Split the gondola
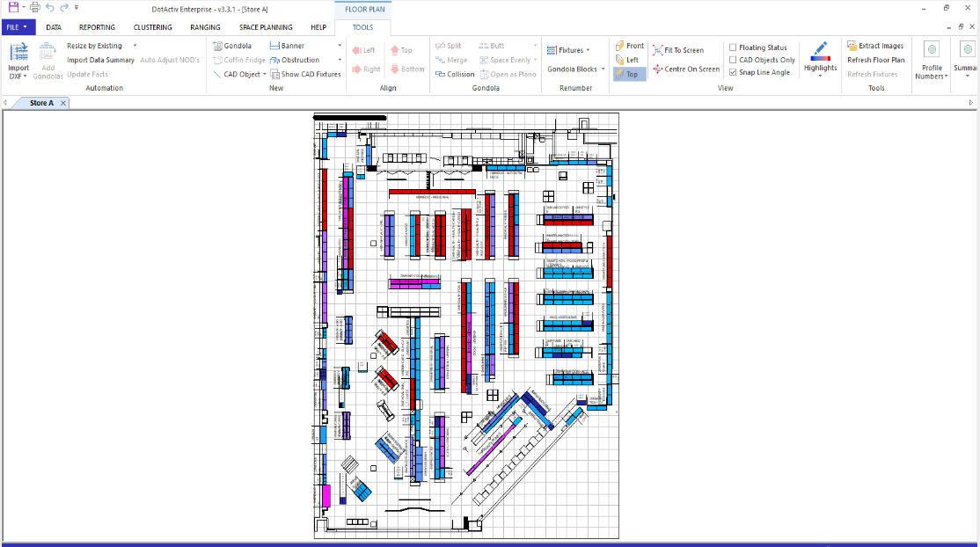 point(448,46)
